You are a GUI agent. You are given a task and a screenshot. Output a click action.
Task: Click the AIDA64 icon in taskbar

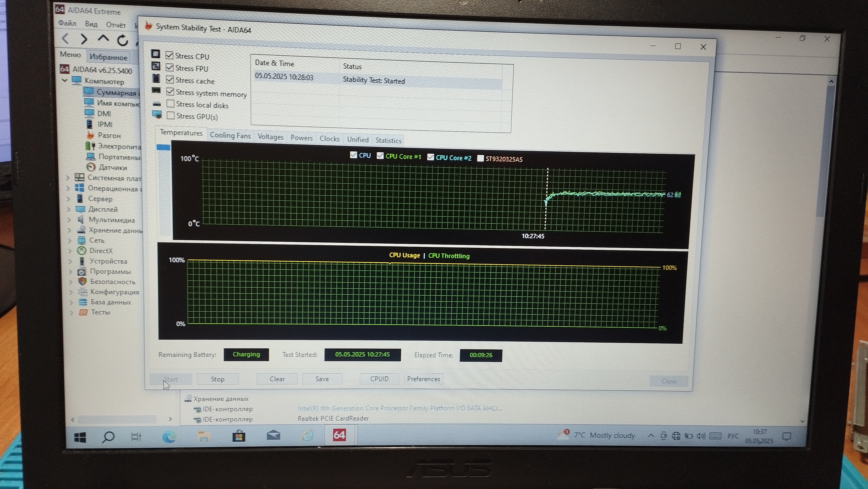[x=339, y=435]
